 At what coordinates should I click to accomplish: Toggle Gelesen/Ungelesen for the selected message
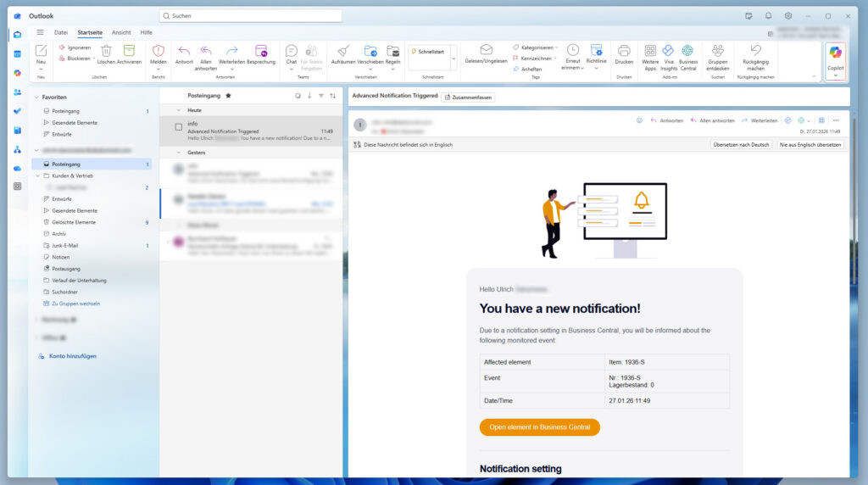pos(486,53)
